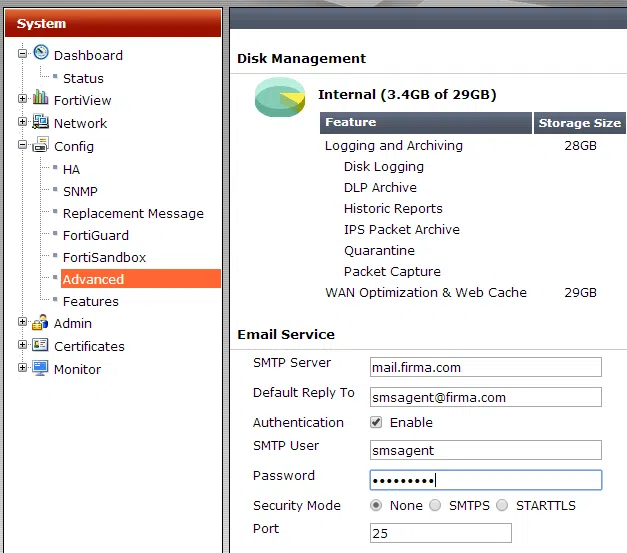Click the Dashboard clock icon
Image resolution: width=627 pixels, height=553 pixels.
point(41,54)
